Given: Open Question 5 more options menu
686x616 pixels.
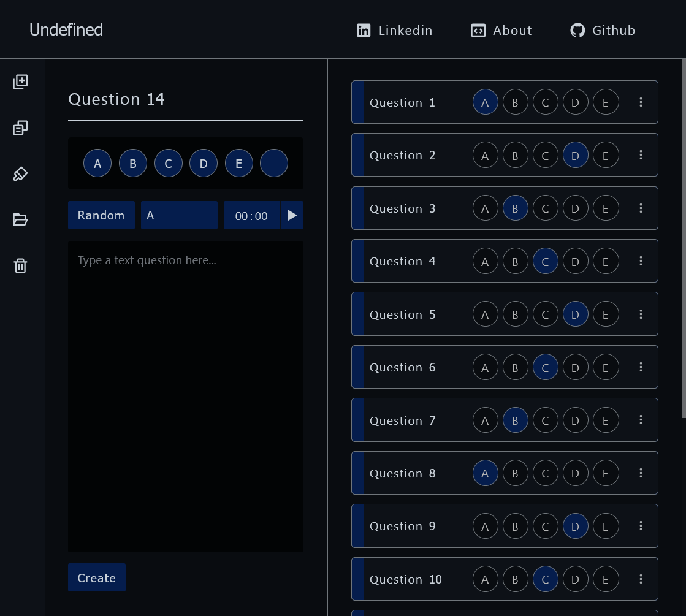Looking at the screenshot, I should click(641, 314).
